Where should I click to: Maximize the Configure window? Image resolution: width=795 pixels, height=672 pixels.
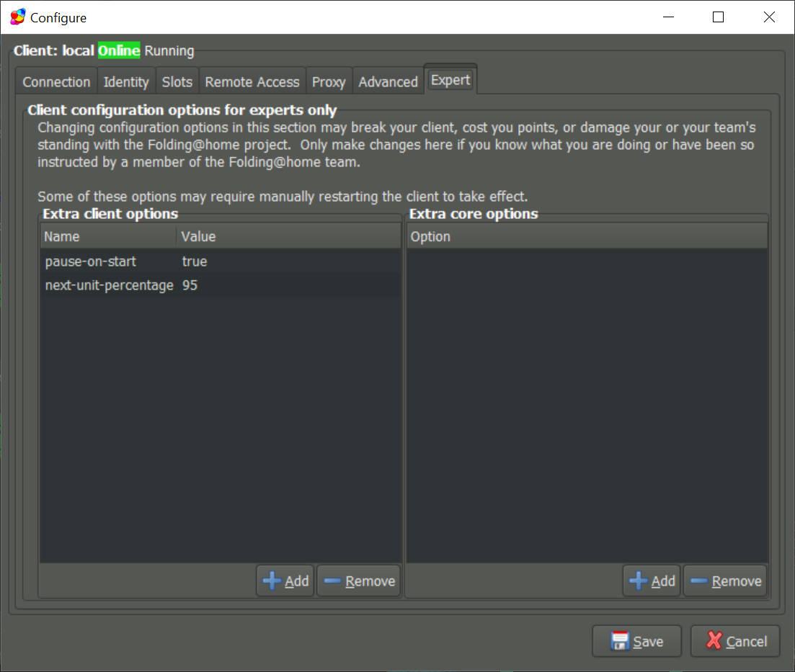tap(718, 17)
